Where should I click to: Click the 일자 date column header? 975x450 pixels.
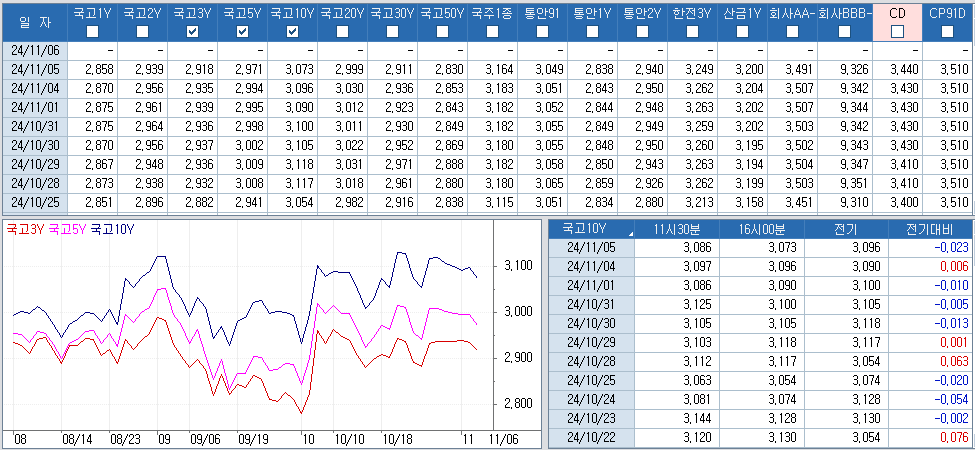point(33,22)
